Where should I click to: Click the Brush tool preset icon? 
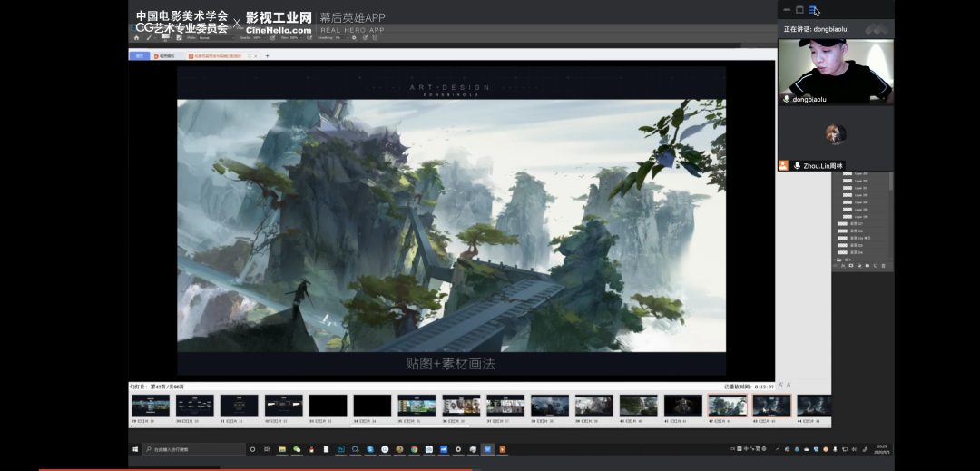[149, 38]
